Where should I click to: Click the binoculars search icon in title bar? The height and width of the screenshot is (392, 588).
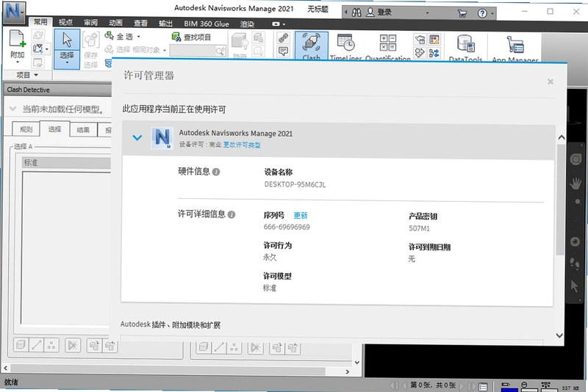click(356, 12)
